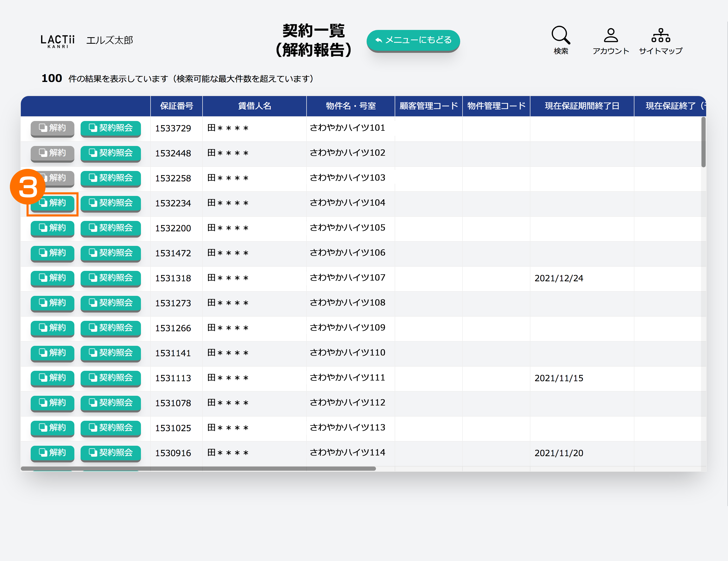Click the grey 解約 button for さわやかハイツ101

coord(52,128)
